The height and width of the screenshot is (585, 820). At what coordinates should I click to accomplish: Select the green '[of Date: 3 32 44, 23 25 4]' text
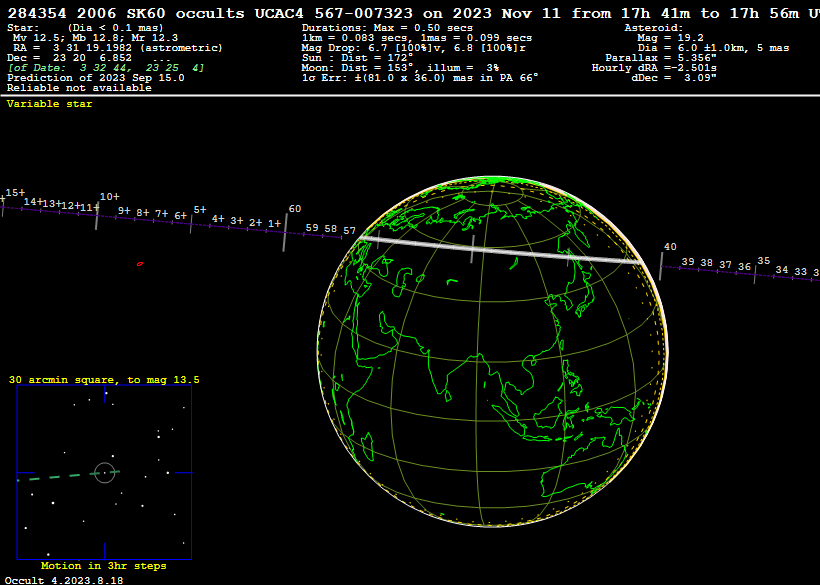106,68
